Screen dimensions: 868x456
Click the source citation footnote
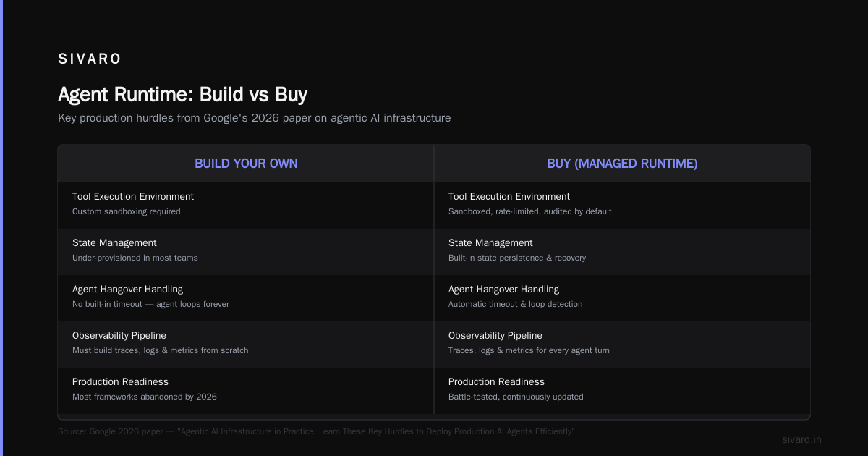coord(316,432)
